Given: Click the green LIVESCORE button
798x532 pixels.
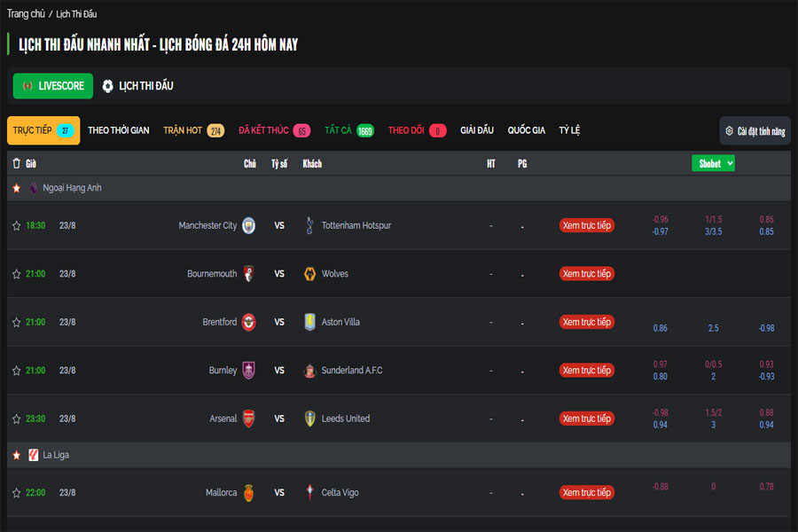Looking at the screenshot, I should point(53,86).
